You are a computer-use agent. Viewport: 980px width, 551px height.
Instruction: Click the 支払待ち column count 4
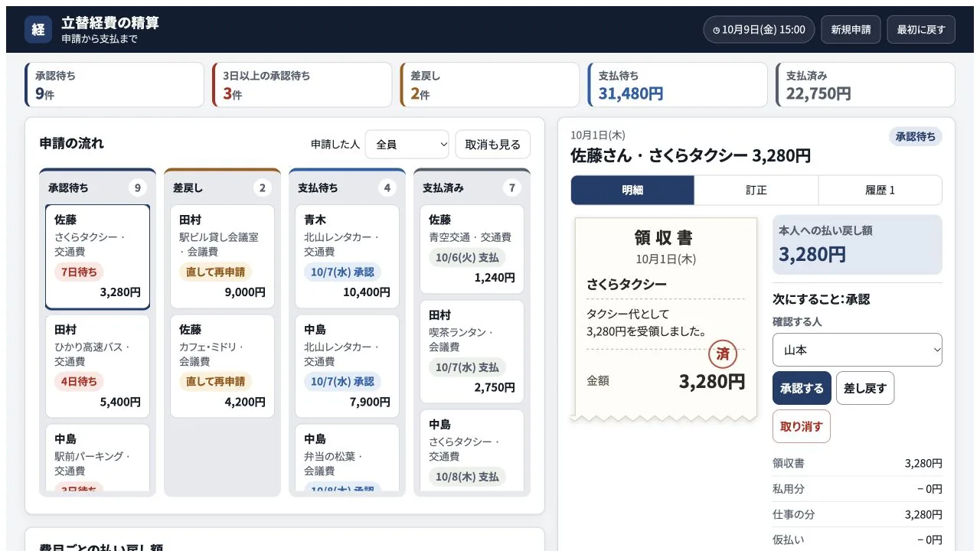(387, 187)
